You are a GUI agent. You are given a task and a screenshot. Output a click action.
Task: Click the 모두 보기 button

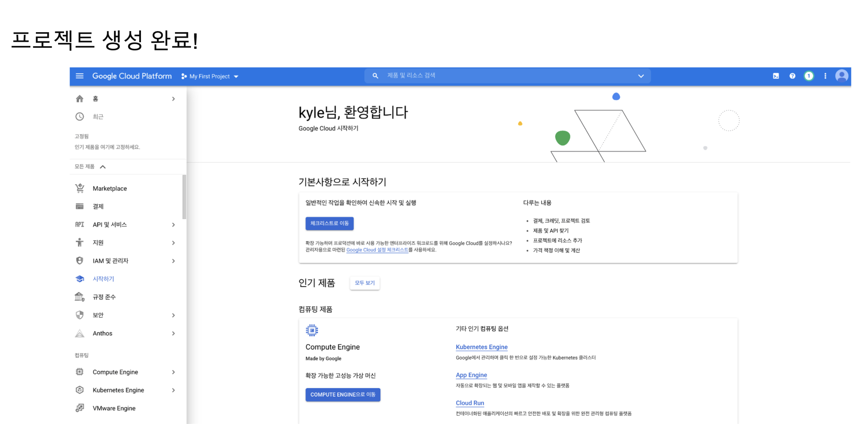(x=364, y=283)
